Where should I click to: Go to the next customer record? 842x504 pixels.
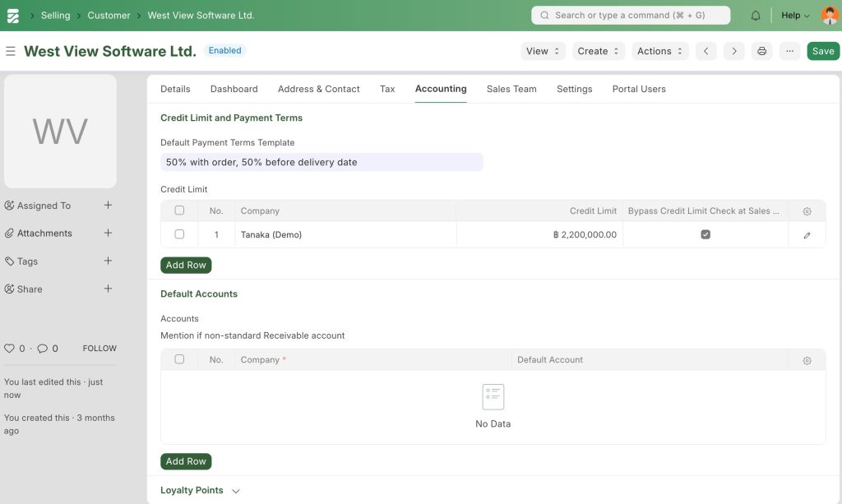(x=734, y=51)
